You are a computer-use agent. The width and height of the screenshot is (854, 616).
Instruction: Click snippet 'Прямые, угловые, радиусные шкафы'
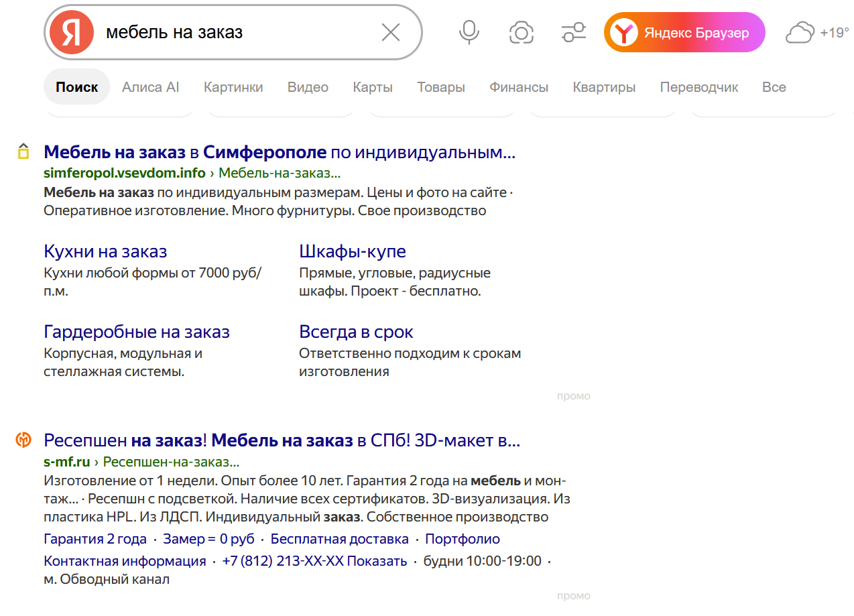pyautogui.click(x=395, y=282)
